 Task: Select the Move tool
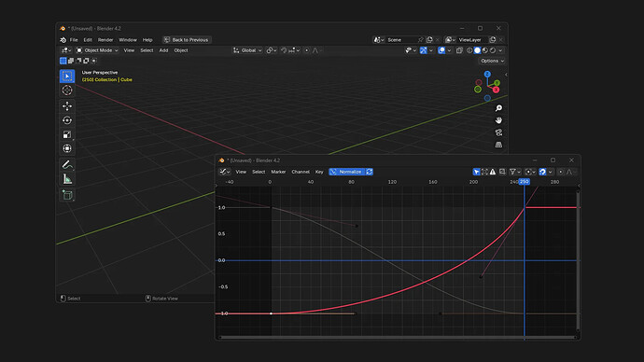click(67, 105)
